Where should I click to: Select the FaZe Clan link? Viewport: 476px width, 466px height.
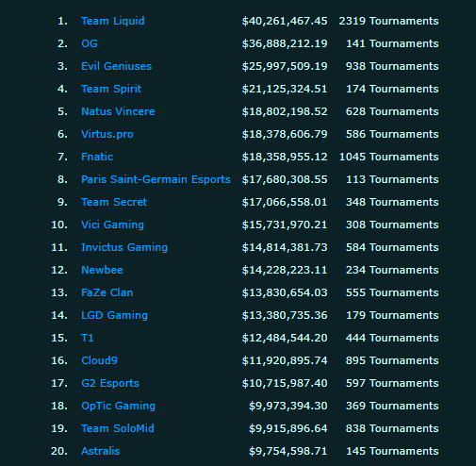107,292
